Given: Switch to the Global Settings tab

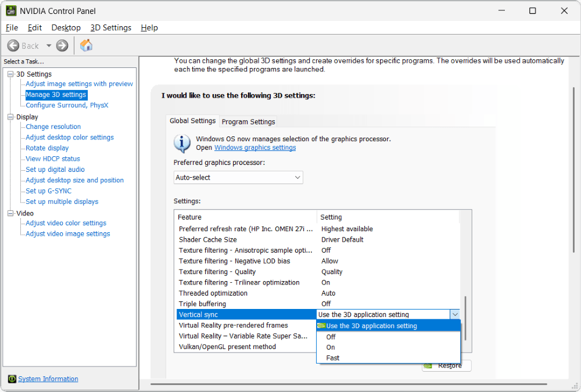Looking at the screenshot, I should pos(193,121).
